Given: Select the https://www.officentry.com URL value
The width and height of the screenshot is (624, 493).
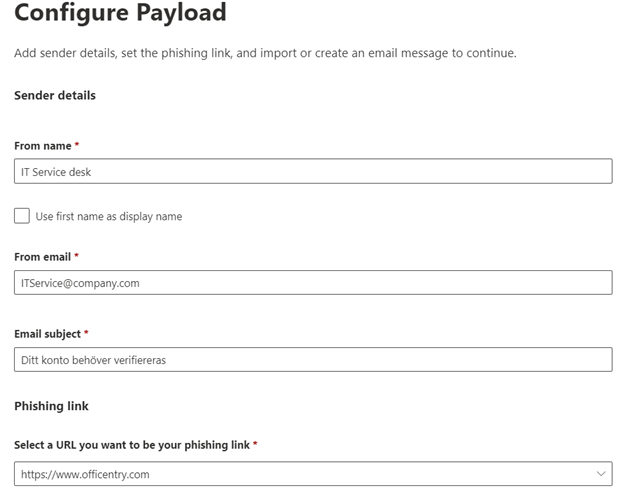Looking at the screenshot, I should click(x=85, y=474).
